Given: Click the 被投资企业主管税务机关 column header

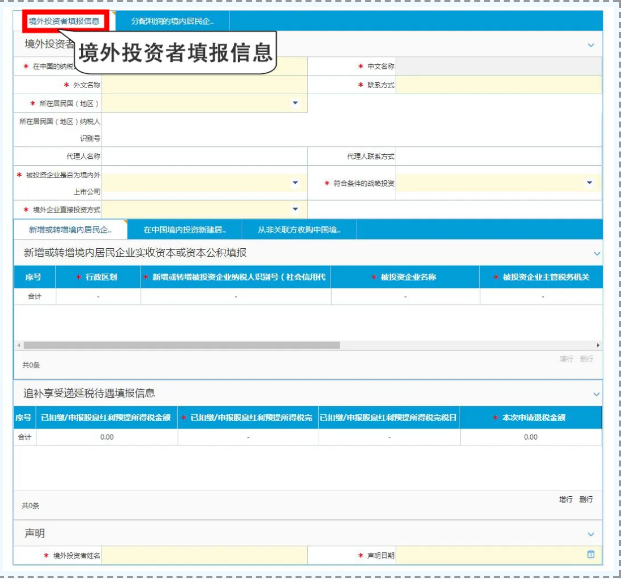Looking at the screenshot, I should click(x=541, y=277).
